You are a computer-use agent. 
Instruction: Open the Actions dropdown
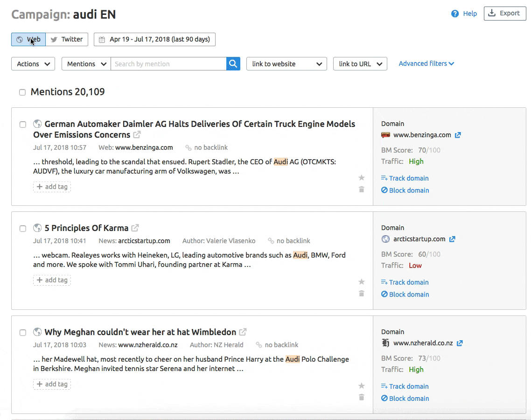point(33,63)
